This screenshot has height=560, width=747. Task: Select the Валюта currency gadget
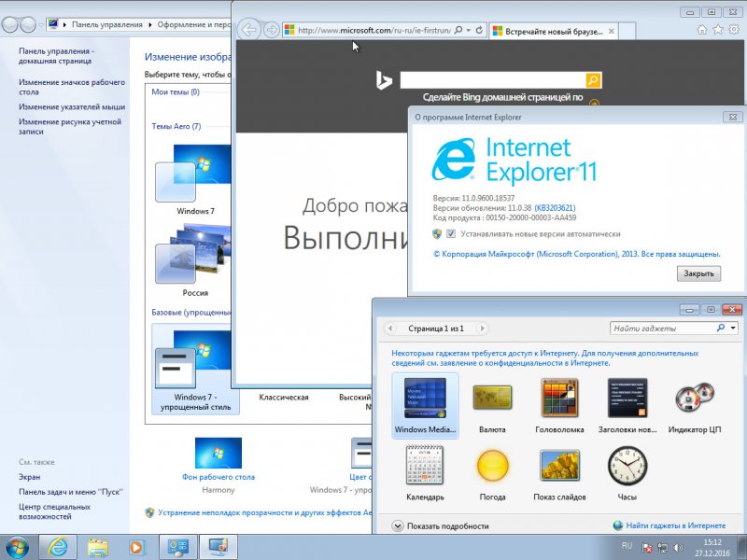(492, 405)
